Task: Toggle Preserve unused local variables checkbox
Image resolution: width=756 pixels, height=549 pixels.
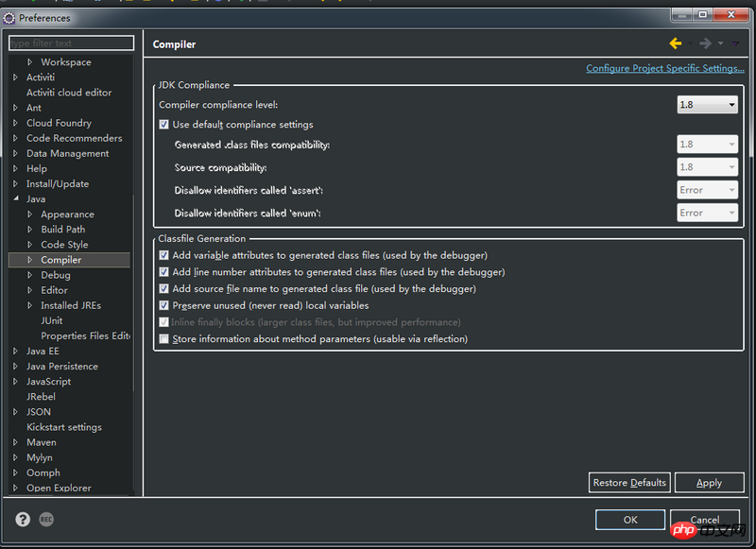Action: pos(163,305)
